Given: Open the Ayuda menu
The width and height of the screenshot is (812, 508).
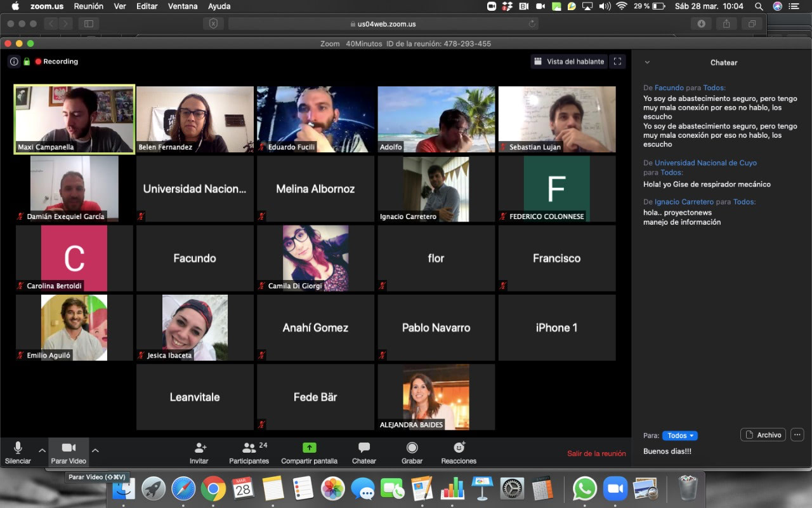Looking at the screenshot, I should coord(219,6).
